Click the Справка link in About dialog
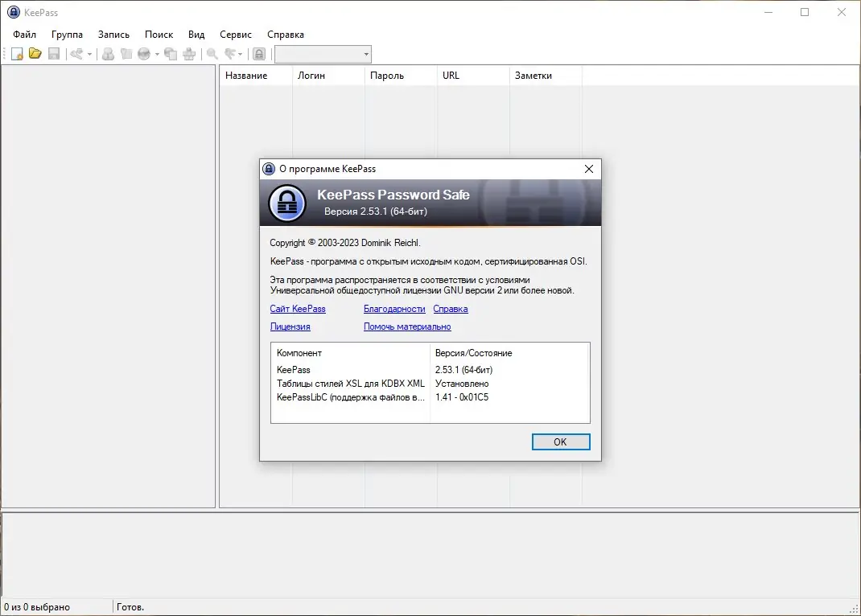 (451, 309)
